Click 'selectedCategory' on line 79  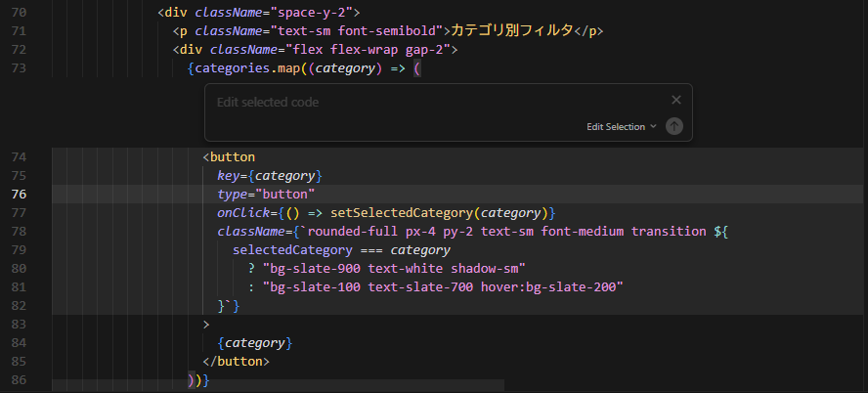tap(292, 250)
